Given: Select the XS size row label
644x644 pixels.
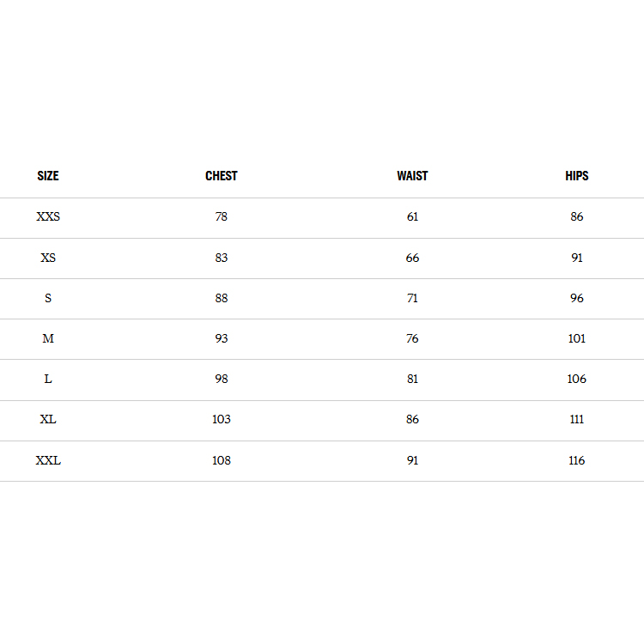Looking at the screenshot, I should [48, 258].
